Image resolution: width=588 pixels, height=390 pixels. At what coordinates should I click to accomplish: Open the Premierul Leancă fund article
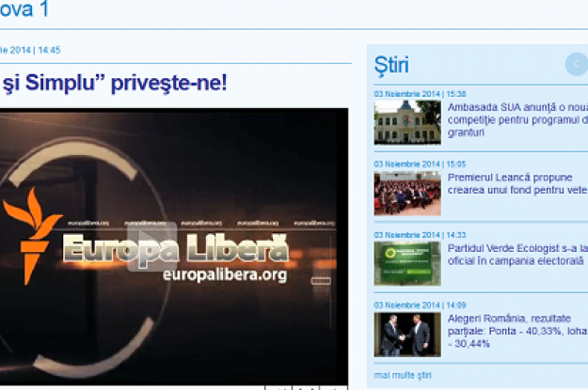click(x=517, y=183)
